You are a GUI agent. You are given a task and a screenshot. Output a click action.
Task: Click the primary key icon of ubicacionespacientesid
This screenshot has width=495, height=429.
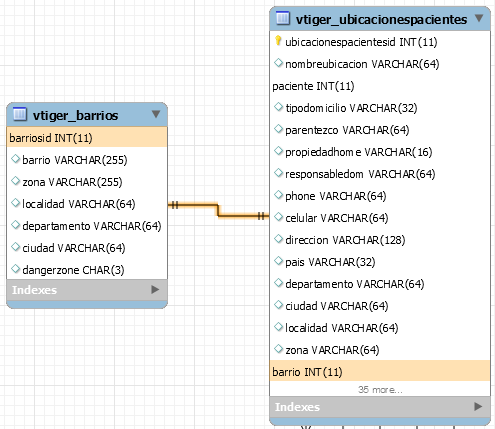point(278,41)
